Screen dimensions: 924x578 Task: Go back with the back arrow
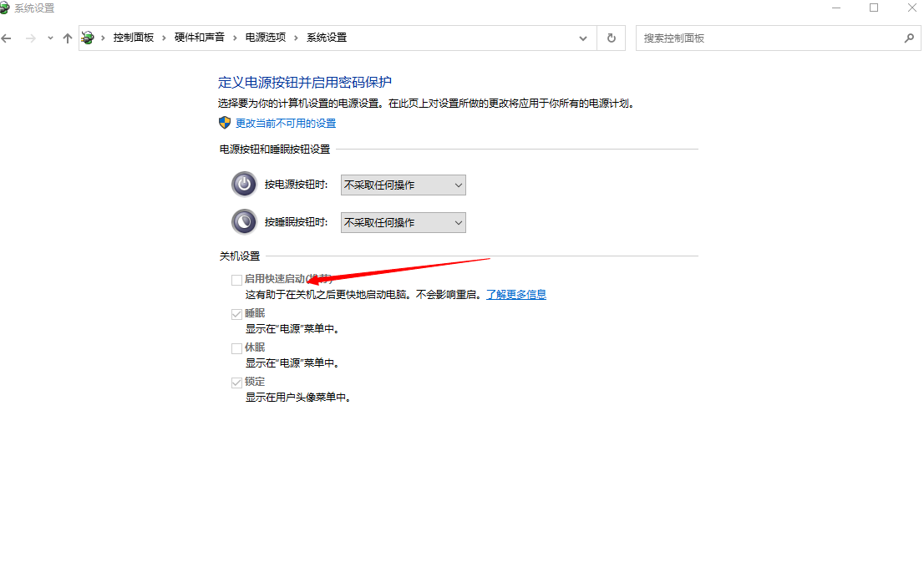tap(7, 38)
